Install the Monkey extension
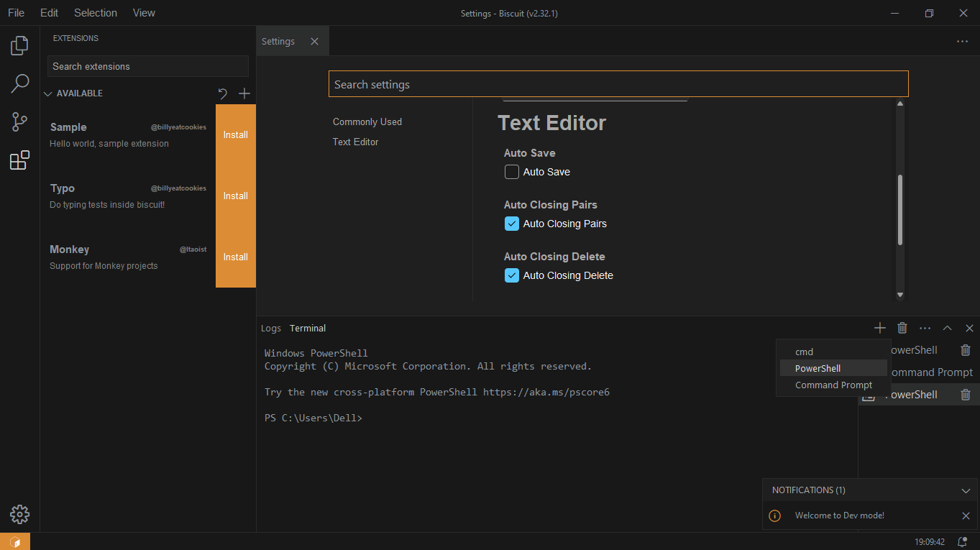The width and height of the screenshot is (980, 550). [x=235, y=257]
